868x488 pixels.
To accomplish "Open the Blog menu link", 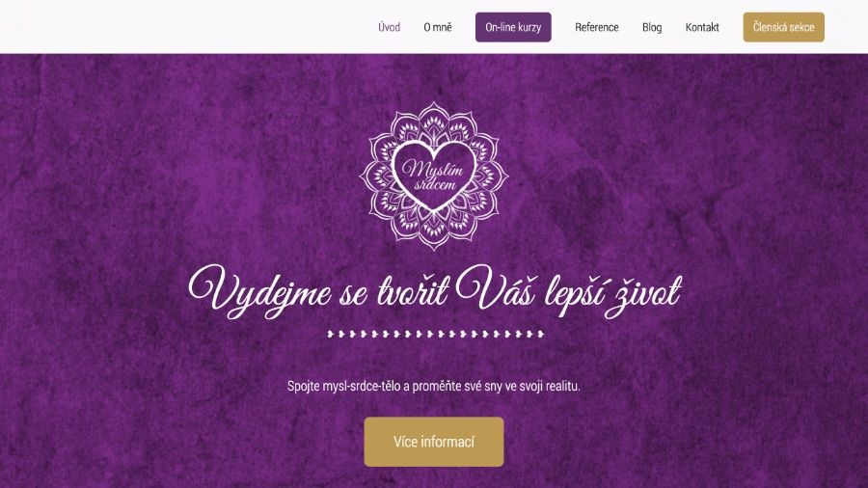I will [x=652, y=27].
